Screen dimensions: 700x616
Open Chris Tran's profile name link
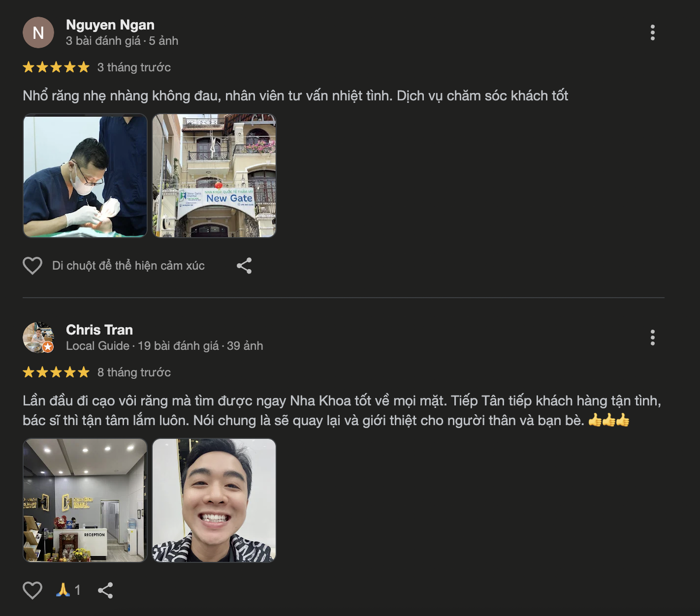tap(99, 330)
